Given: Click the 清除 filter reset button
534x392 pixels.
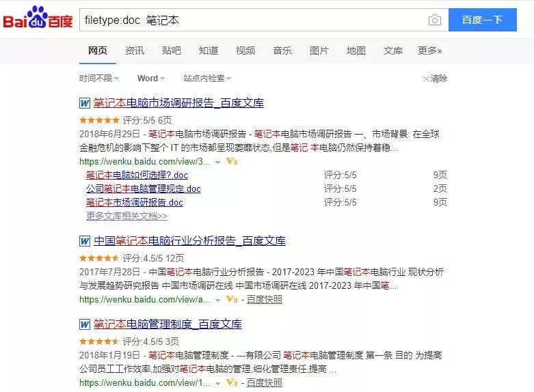Looking at the screenshot, I should point(435,79).
